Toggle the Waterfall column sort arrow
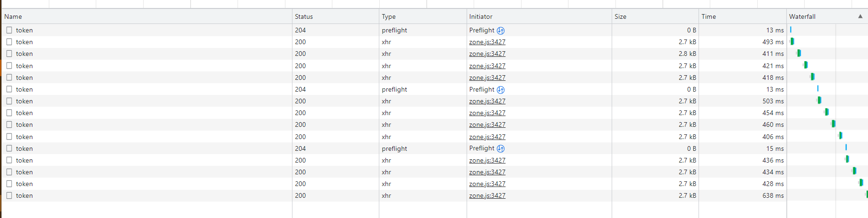Viewport: 868px width, 218px height. [860, 16]
